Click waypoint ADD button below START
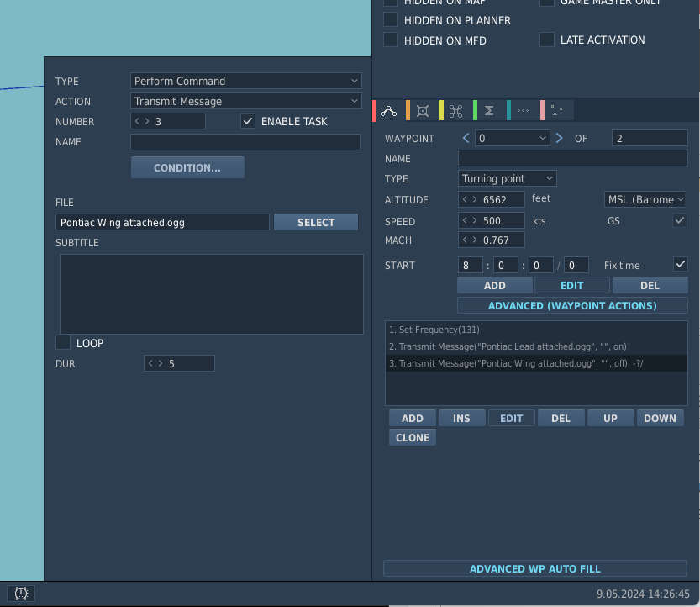The image size is (700, 607). [x=495, y=285]
